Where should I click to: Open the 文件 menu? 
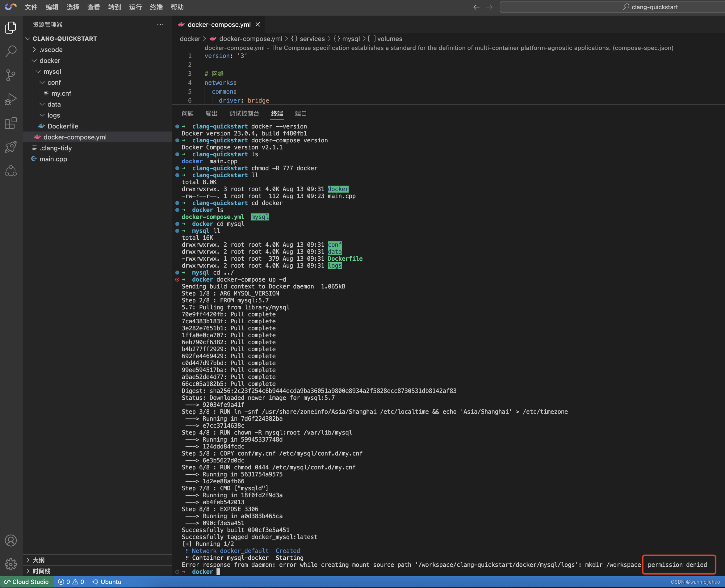(31, 7)
